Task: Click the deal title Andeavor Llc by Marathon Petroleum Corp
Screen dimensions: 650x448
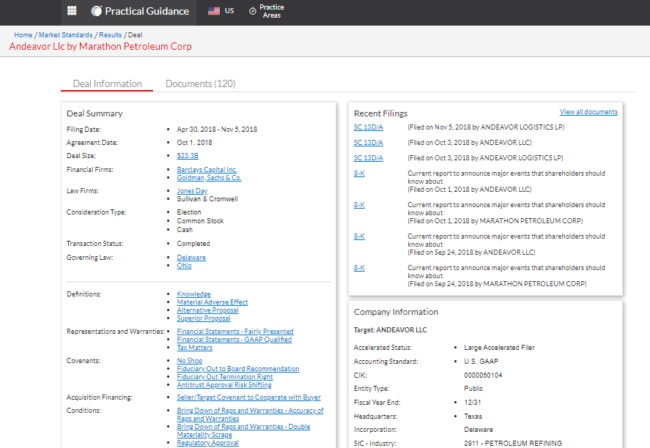Action: click(100, 46)
